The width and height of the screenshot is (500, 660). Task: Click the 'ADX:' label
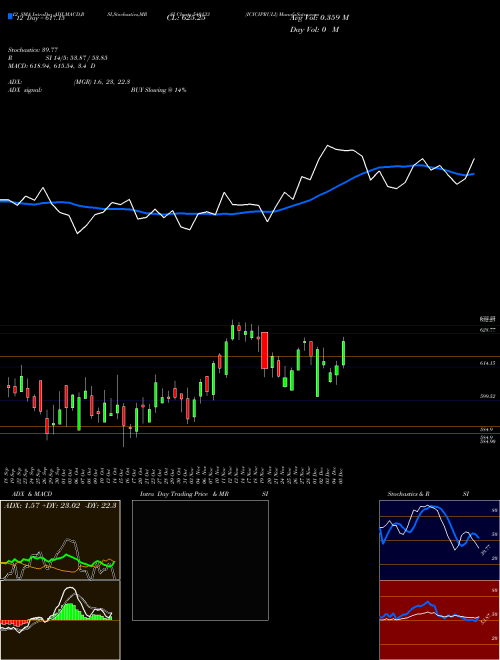(15, 82)
